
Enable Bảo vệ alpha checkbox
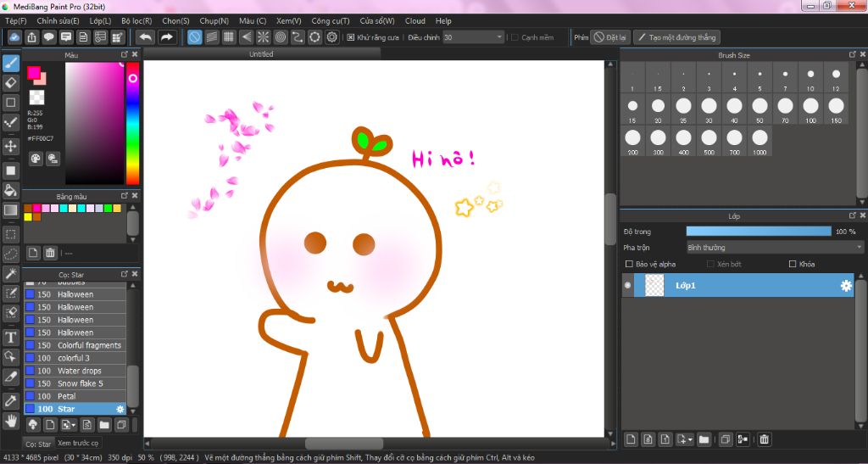coord(629,264)
